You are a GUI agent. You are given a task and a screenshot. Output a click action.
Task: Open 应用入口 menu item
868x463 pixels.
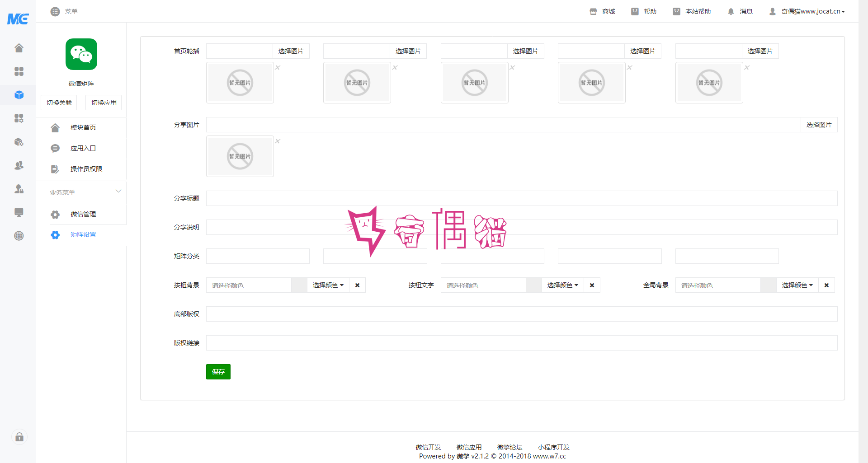[83, 148]
